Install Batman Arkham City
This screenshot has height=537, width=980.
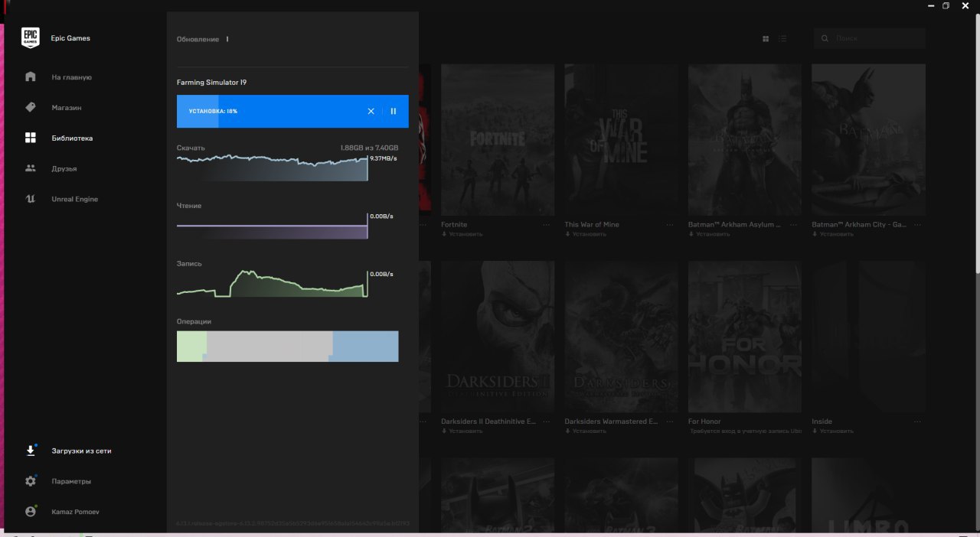tap(833, 234)
